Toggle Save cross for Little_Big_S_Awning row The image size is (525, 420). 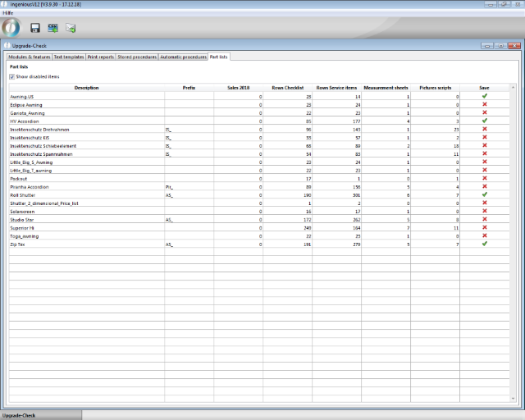(x=484, y=162)
